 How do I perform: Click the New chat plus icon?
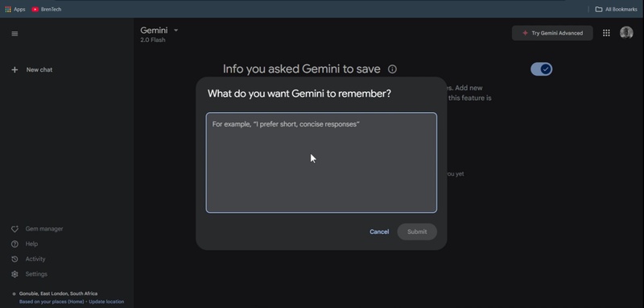(x=14, y=70)
